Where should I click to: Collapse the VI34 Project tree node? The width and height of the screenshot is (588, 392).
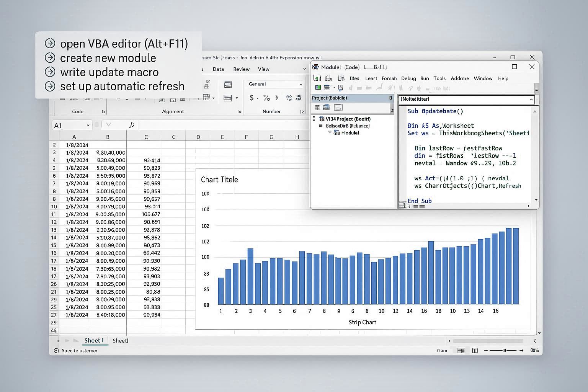click(x=314, y=119)
